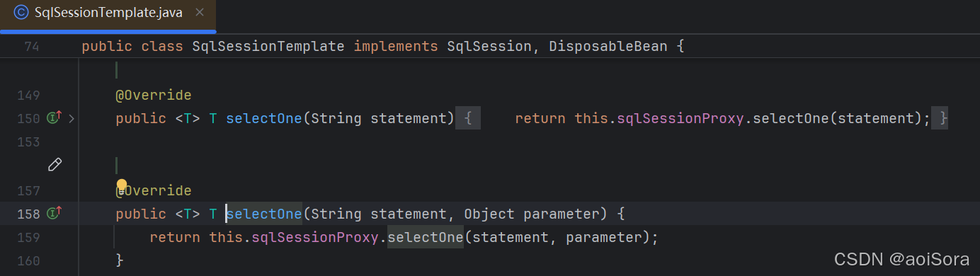Click sqlSessionProxy in the folded line 150 body
The image size is (980, 276).
coord(680,118)
